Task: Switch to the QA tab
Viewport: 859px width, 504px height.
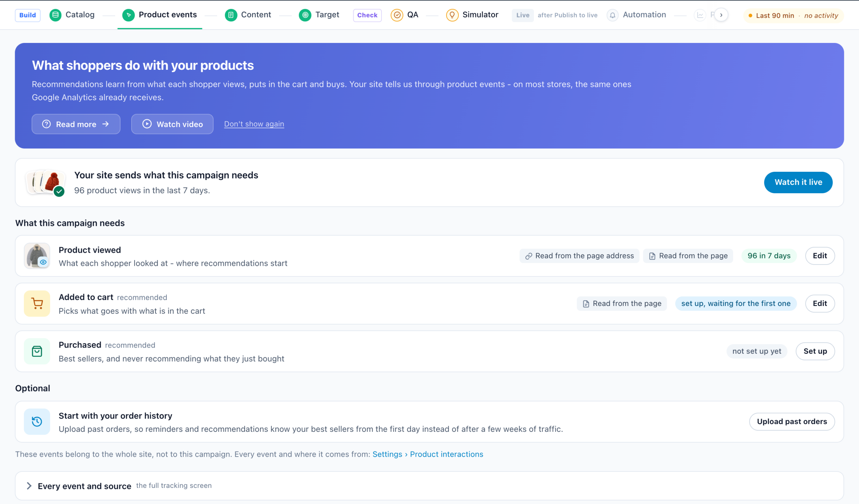Action: coord(412,15)
